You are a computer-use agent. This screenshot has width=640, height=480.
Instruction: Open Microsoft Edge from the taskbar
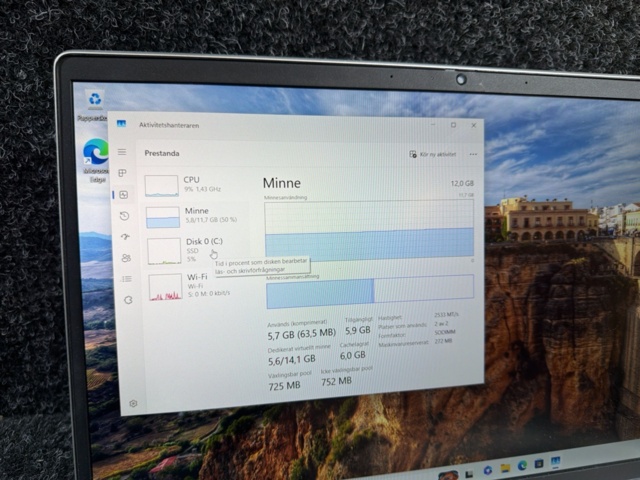[x=522, y=465]
